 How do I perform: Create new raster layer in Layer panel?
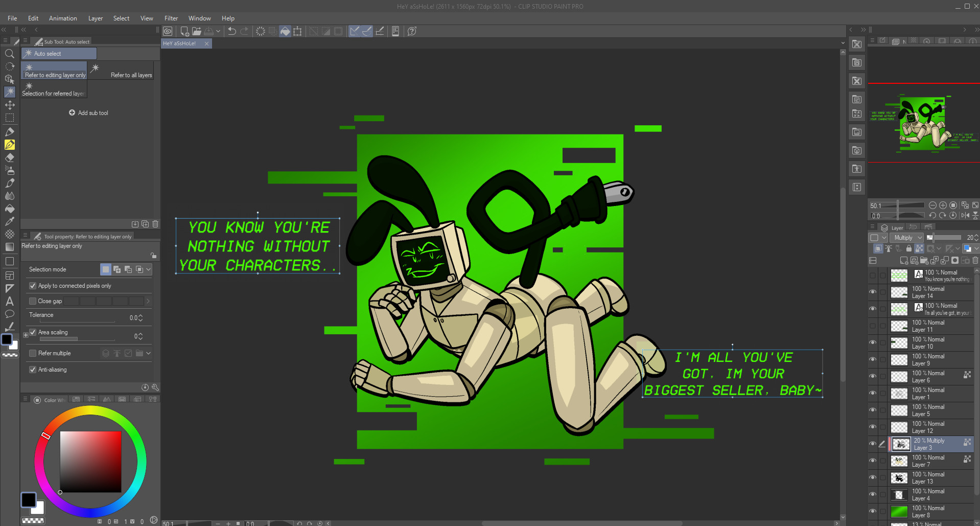coord(903,261)
